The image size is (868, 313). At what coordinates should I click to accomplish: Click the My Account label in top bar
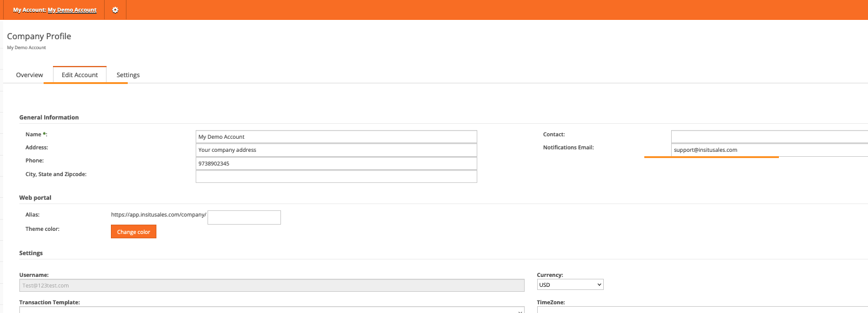pyautogui.click(x=29, y=10)
